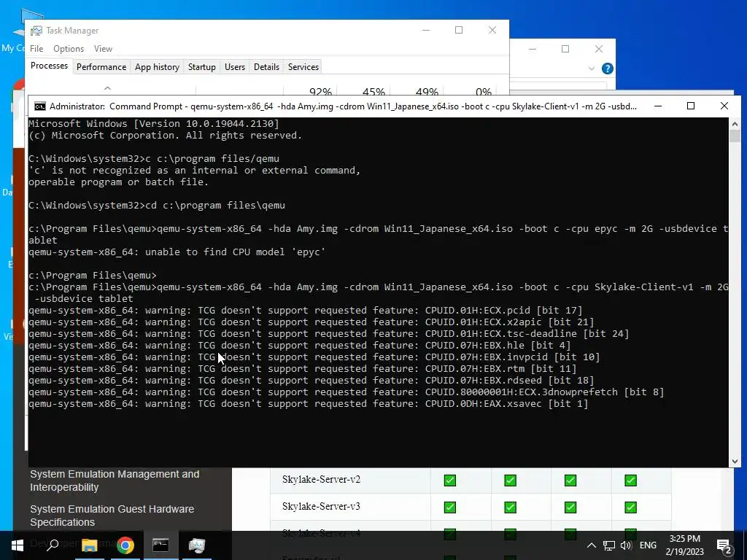Switch to Services tab
This screenshot has height=560, width=747.
[303, 67]
